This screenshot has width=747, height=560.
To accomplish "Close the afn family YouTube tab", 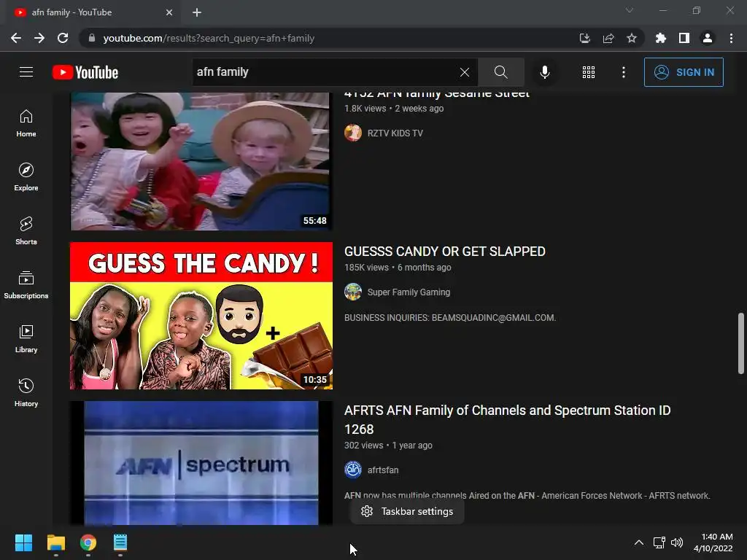I will pyautogui.click(x=169, y=12).
